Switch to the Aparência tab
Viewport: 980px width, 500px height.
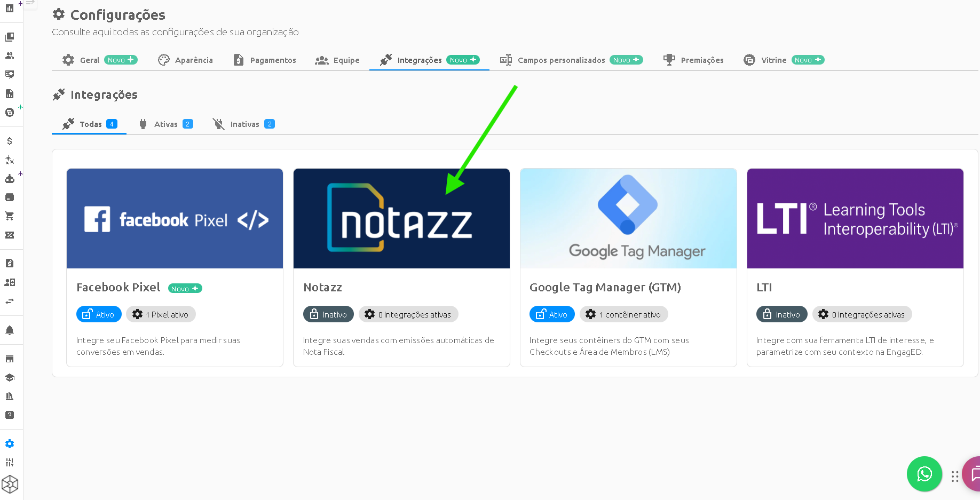coord(186,60)
